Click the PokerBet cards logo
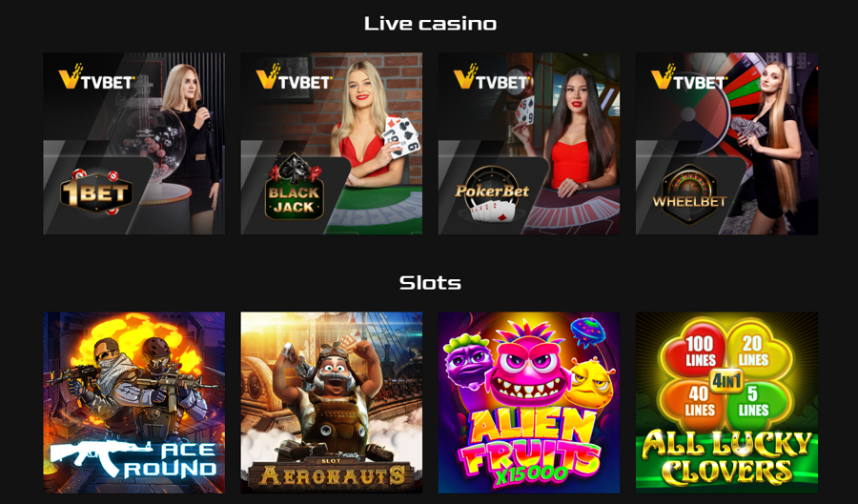 click(x=492, y=195)
